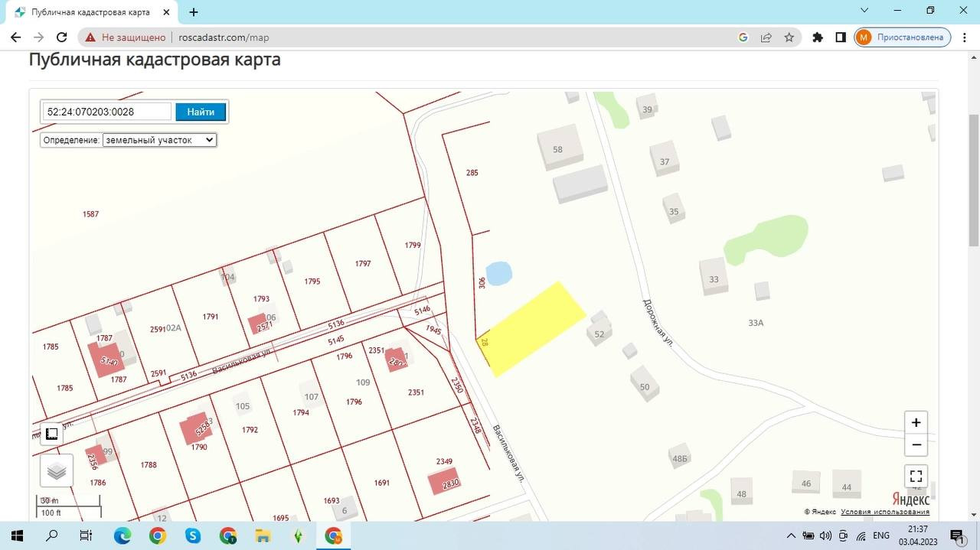Open the map layers selector
The width and height of the screenshot is (980, 550).
(57, 471)
